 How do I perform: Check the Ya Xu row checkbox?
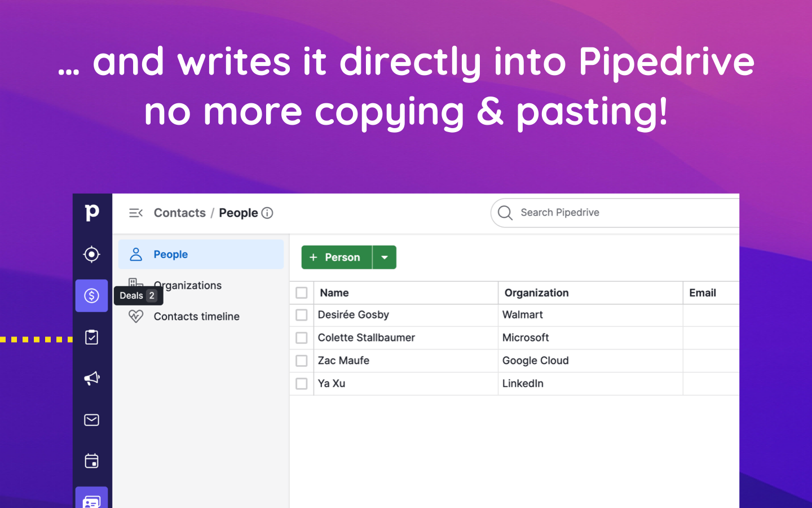point(302,384)
